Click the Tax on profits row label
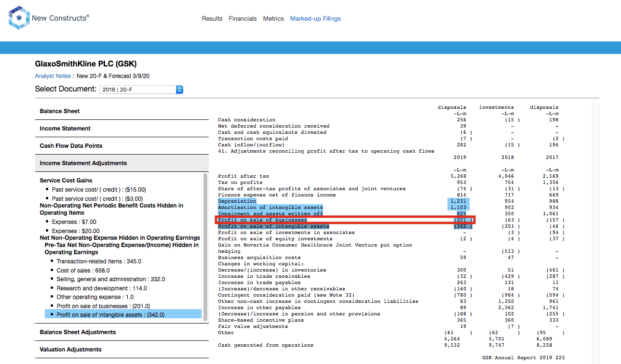The height and width of the screenshot is (364, 621). pyautogui.click(x=240, y=182)
